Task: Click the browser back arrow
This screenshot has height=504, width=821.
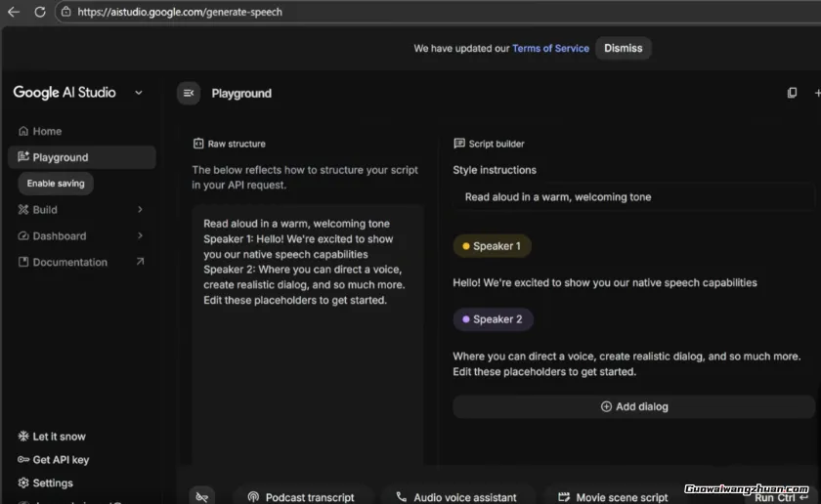Action: (x=14, y=12)
